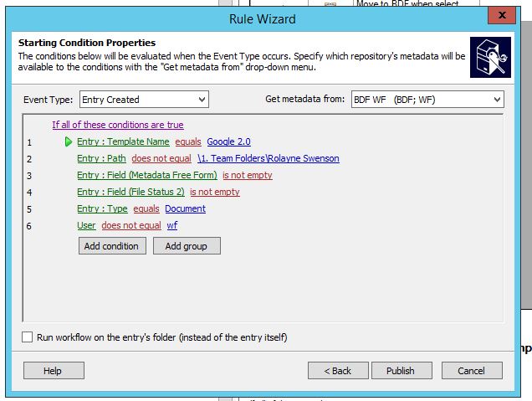Click the Rule Wizard title bar text
The image size is (532, 401).
[263, 19]
